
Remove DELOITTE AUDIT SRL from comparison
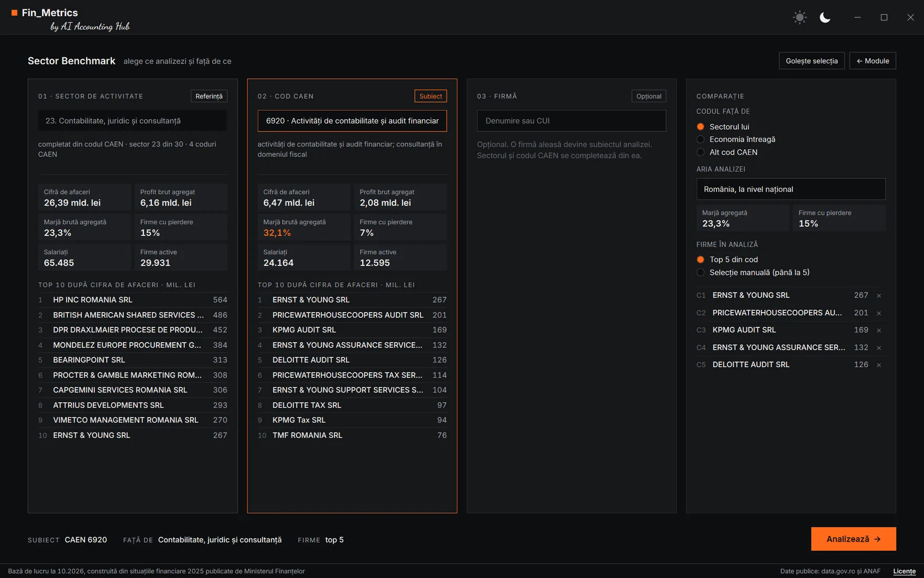(x=879, y=365)
